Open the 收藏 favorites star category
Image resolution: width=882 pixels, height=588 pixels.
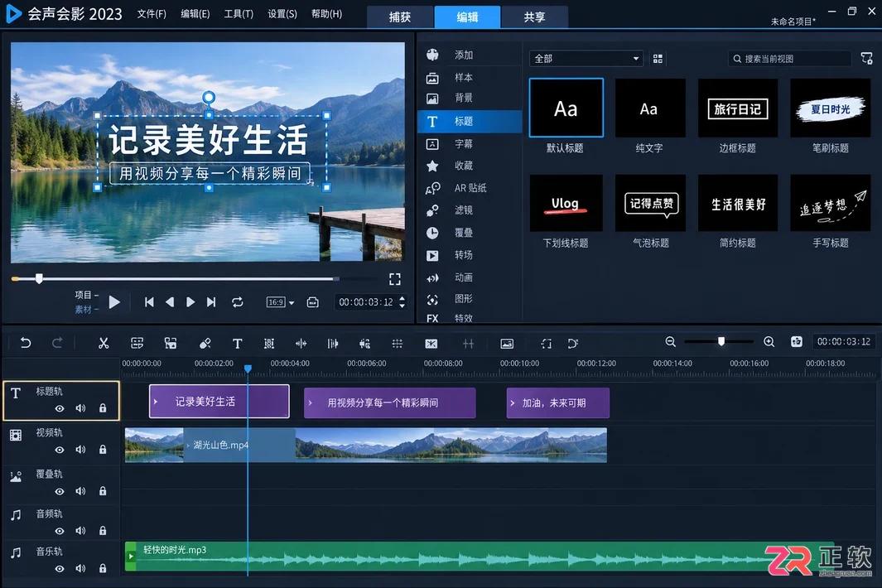point(464,166)
